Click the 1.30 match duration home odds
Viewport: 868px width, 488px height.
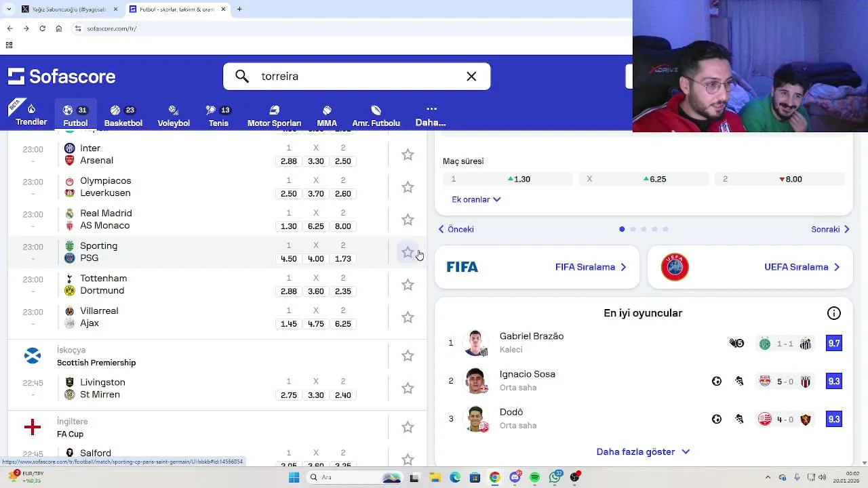[x=508, y=179]
